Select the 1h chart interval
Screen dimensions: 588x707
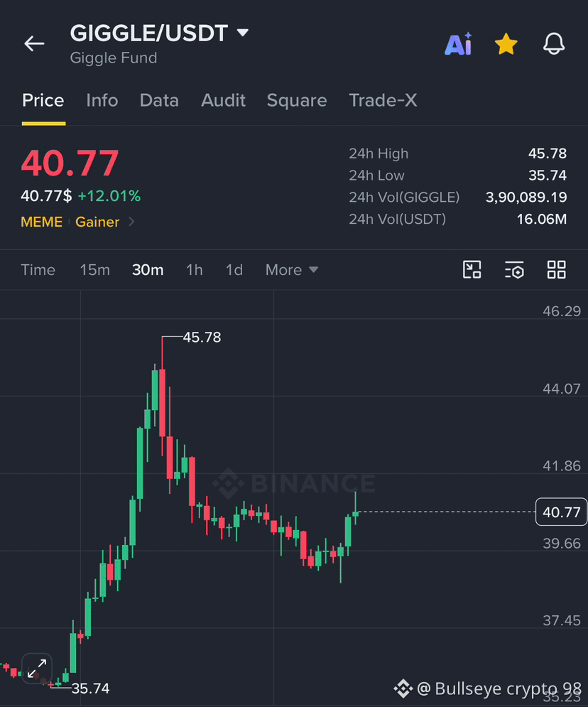point(194,269)
